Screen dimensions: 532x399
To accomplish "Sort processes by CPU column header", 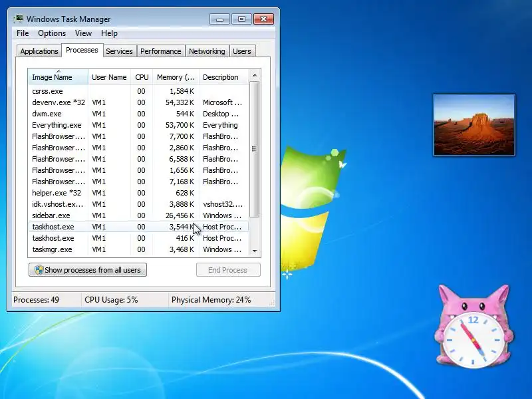I will pyautogui.click(x=142, y=77).
